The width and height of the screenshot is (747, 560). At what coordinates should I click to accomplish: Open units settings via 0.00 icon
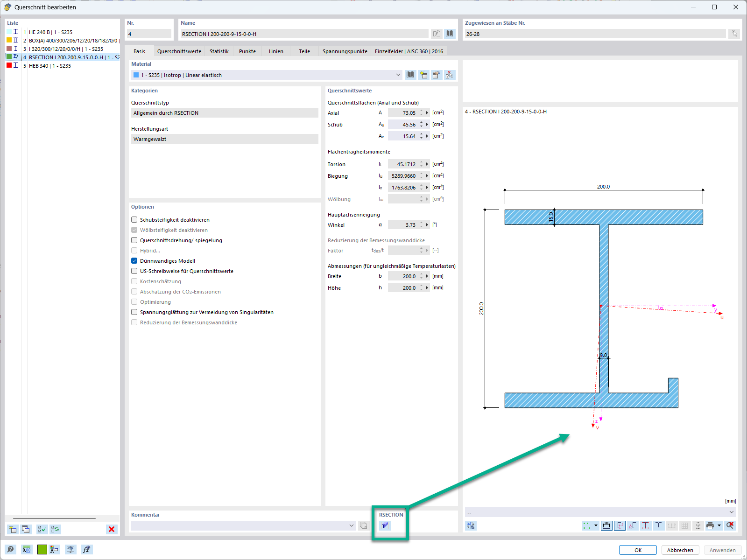coord(27,549)
